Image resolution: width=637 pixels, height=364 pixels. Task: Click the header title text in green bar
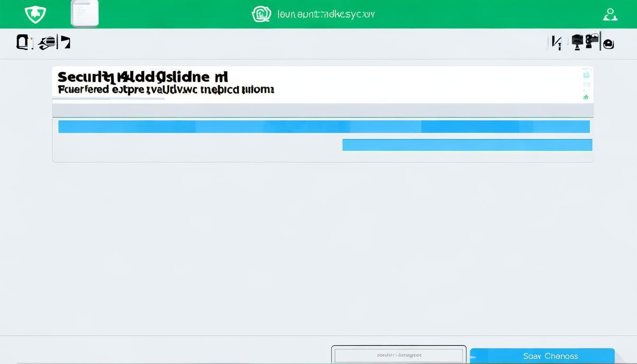click(x=326, y=14)
